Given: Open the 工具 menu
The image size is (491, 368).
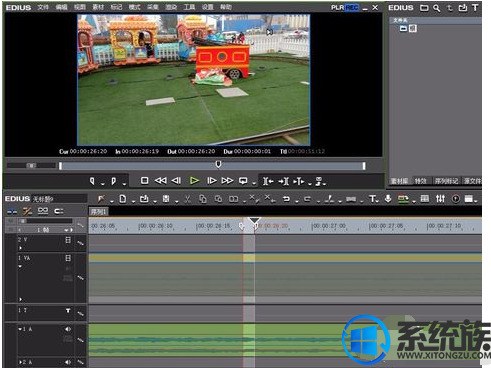Looking at the screenshot, I should [189, 7].
